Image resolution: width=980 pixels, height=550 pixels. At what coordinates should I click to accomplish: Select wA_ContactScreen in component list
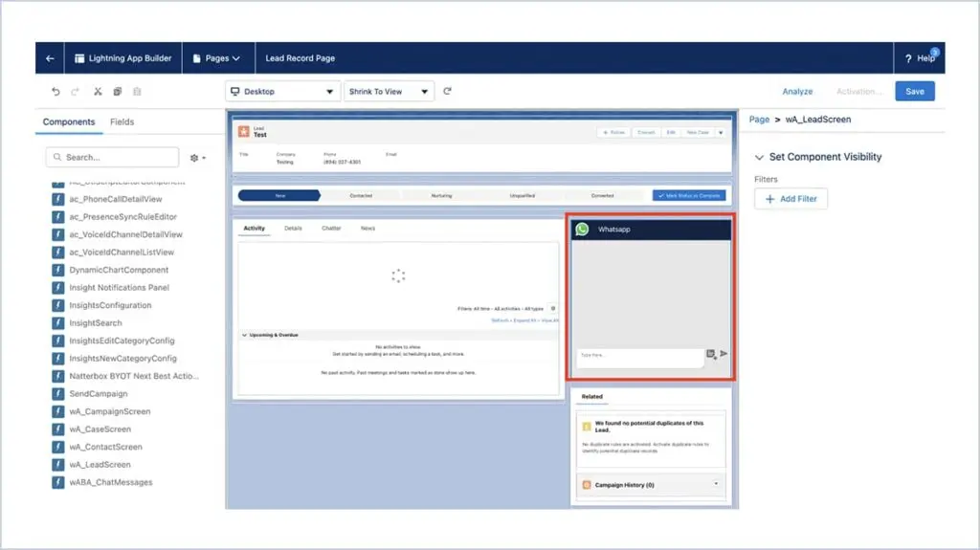click(x=105, y=447)
